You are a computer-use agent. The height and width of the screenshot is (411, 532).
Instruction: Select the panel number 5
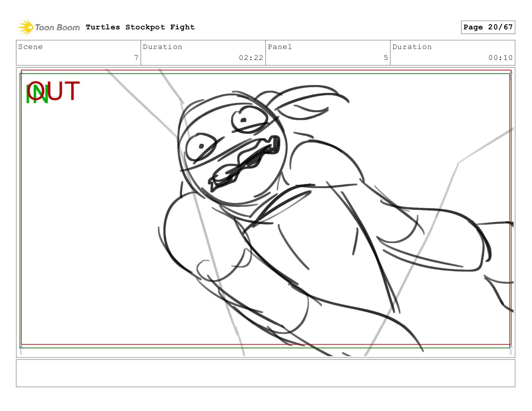point(386,58)
